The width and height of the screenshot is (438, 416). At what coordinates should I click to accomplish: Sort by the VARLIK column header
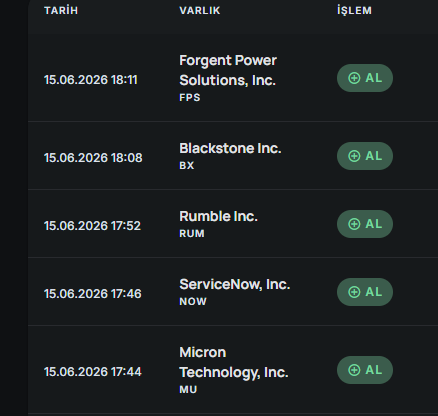point(200,10)
